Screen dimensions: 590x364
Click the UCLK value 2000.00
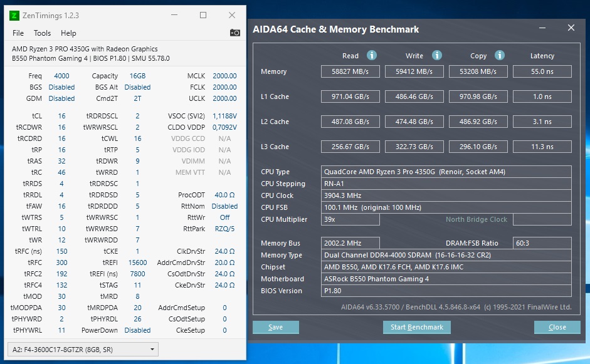click(x=224, y=98)
